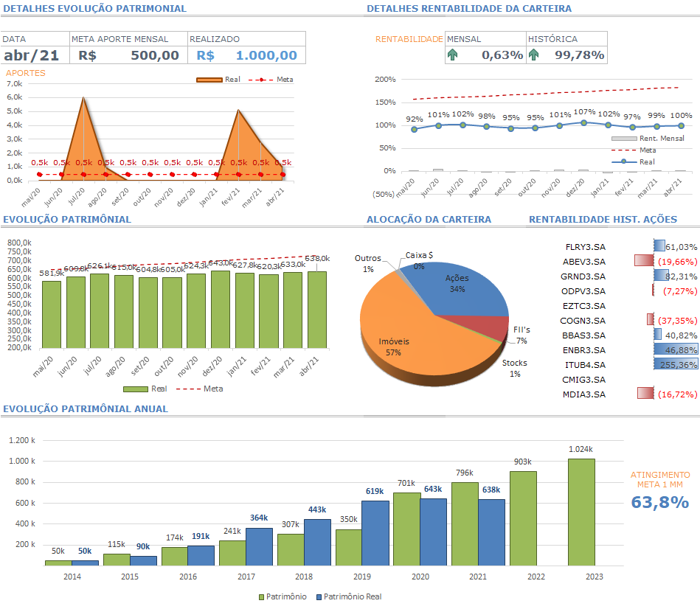Select the R$ 1.000,00 realizado cell
Image resolution: width=700 pixels, height=609 pixels.
click(246, 55)
